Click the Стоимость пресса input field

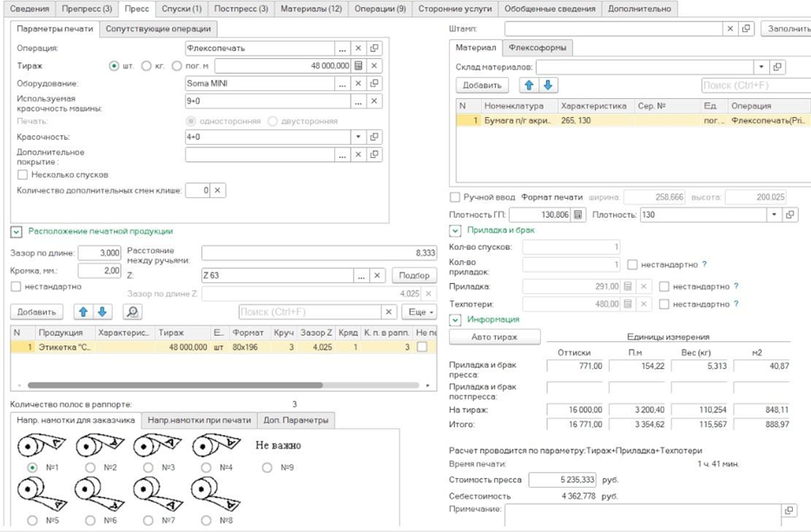[562, 480]
